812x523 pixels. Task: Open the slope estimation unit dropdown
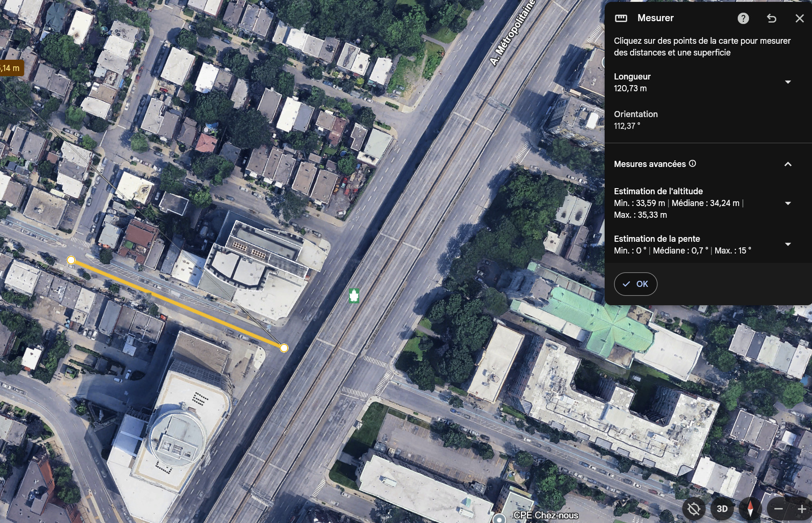[788, 244]
